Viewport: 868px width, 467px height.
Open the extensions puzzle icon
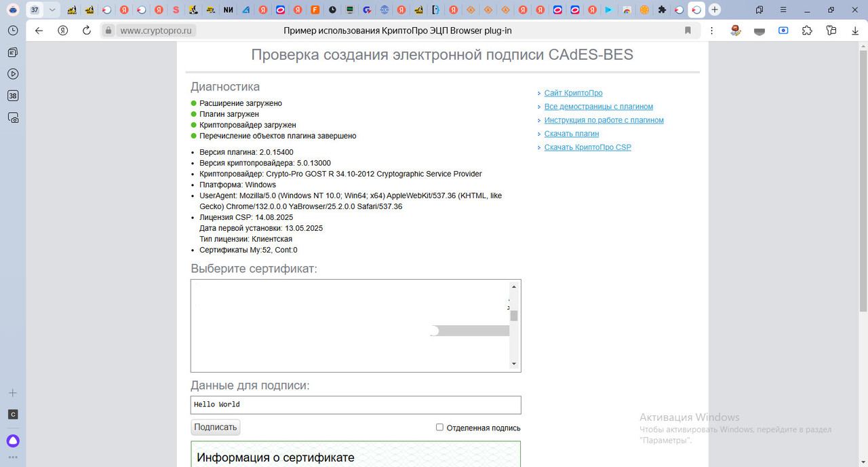pyautogui.click(x=807, y=31)
